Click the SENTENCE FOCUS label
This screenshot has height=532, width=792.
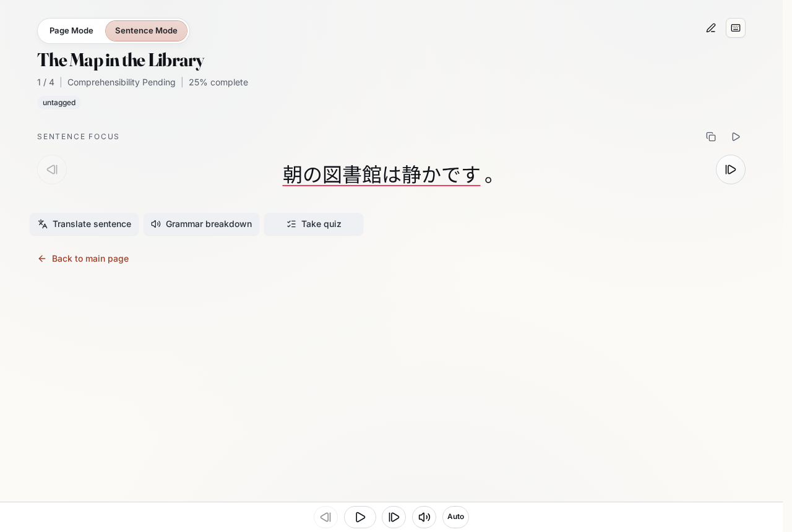click(x=78, y=137)
